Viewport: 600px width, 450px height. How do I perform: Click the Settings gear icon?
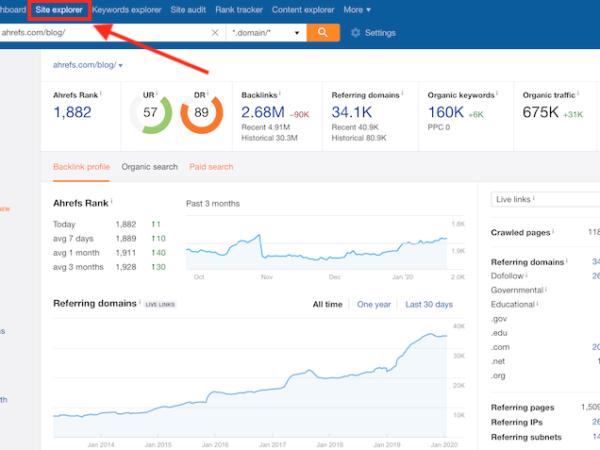click(x=356, y=33)
